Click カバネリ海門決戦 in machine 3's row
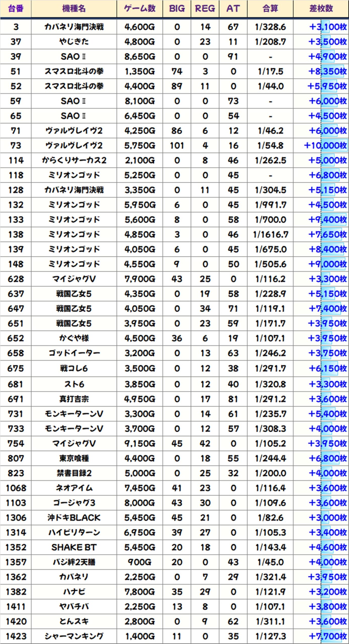The height and width of the screenshot is (644, 349). click(x=74, y=27)
